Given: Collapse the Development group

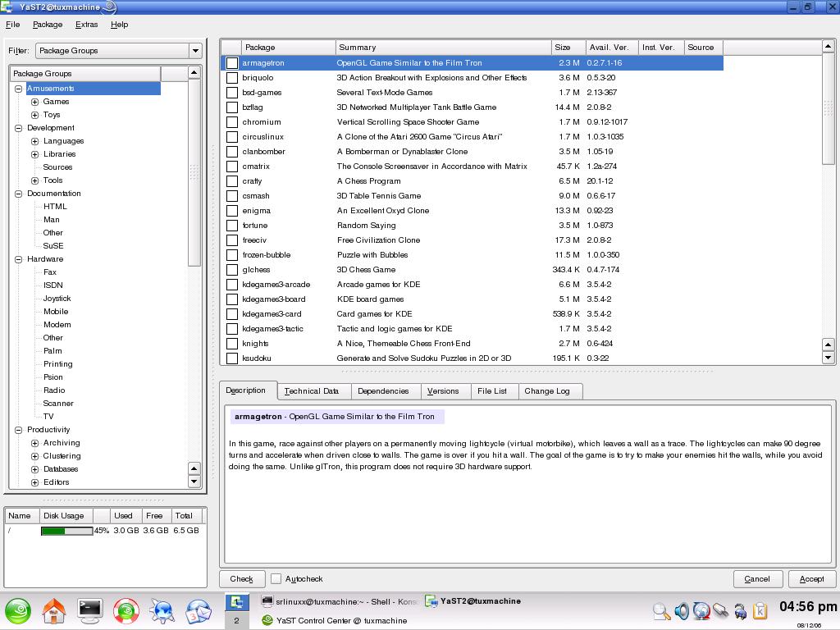Looking at the screenshot, I should [18, 128].
